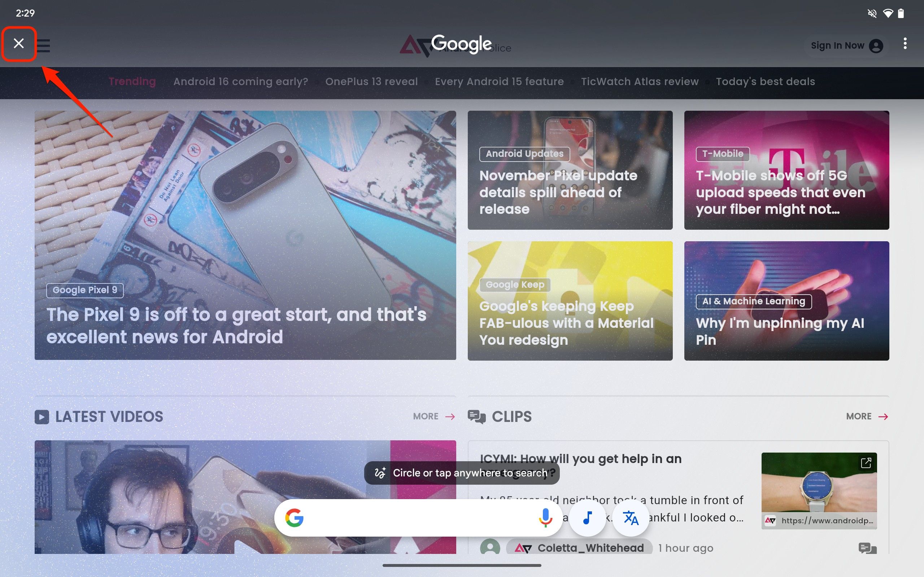The image size is (924, 577).
Task: Click the Trending menu item
Action: 132,82
